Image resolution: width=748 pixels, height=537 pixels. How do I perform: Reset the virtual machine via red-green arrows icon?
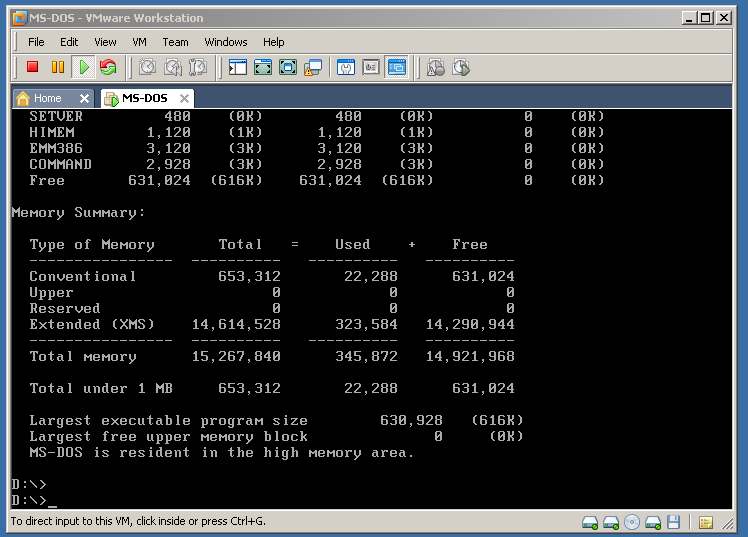tap(108, 67)
